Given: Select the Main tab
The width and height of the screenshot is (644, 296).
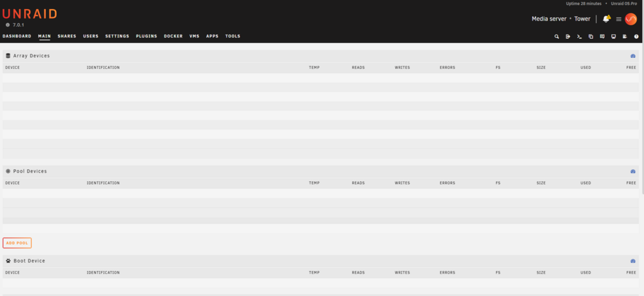Looking at the screenshot, I should pos(44,36).
